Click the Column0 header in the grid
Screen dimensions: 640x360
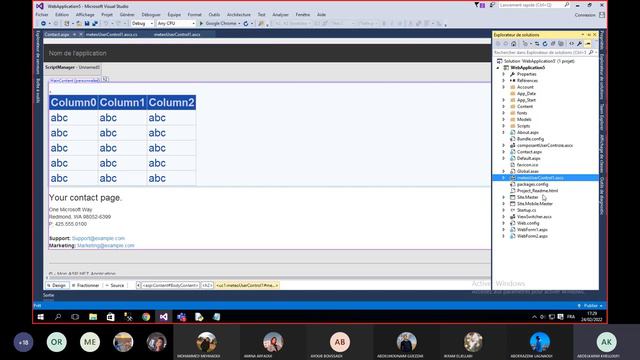coord(73,102)
